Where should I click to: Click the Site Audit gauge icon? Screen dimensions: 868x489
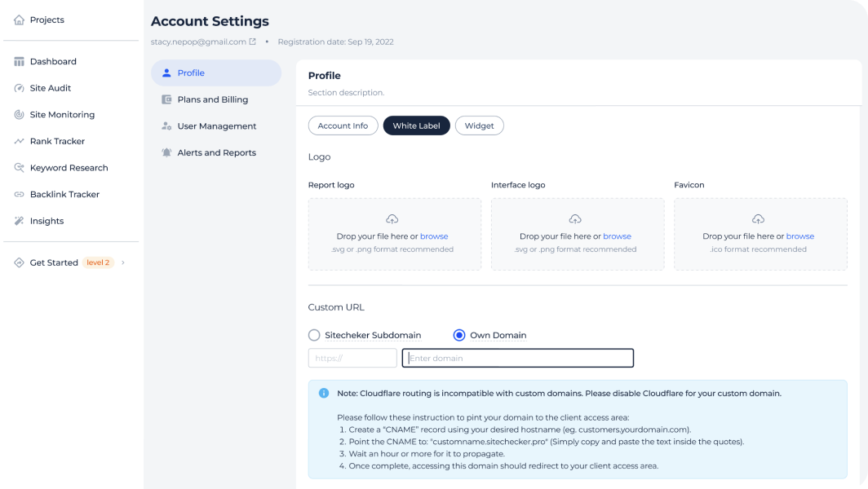[x=19, y=88]
